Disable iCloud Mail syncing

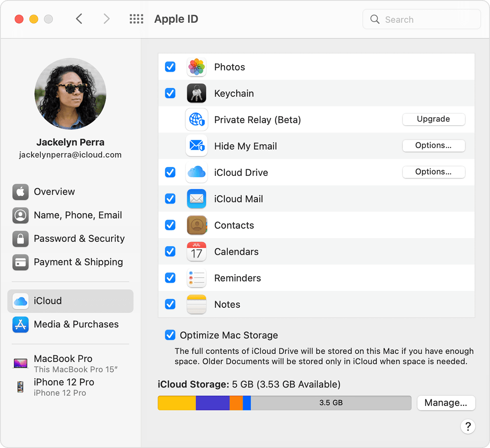pos(170,199)
